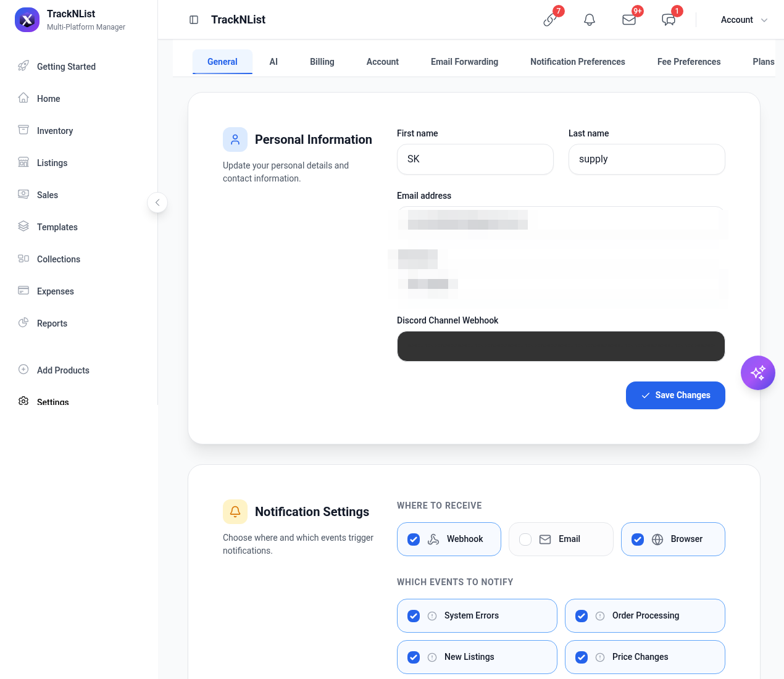Click the Discord Channel Webhook field
Screen dimensions: 784x679
pos(561,346)
